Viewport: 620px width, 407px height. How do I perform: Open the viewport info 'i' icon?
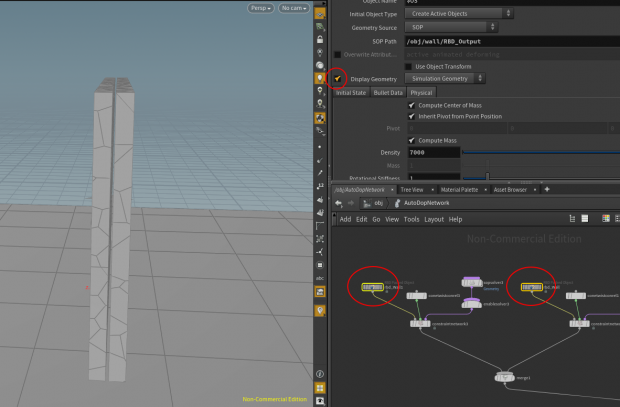click(320, 374)
